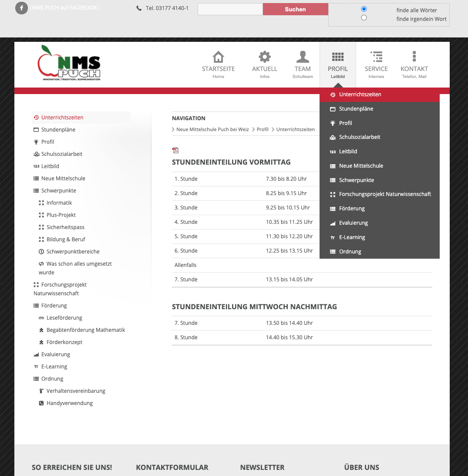This screenshot has width=468, height=476.
Task: Select the 'finde alle Wörter' radio button
Action: click(364, 9)
